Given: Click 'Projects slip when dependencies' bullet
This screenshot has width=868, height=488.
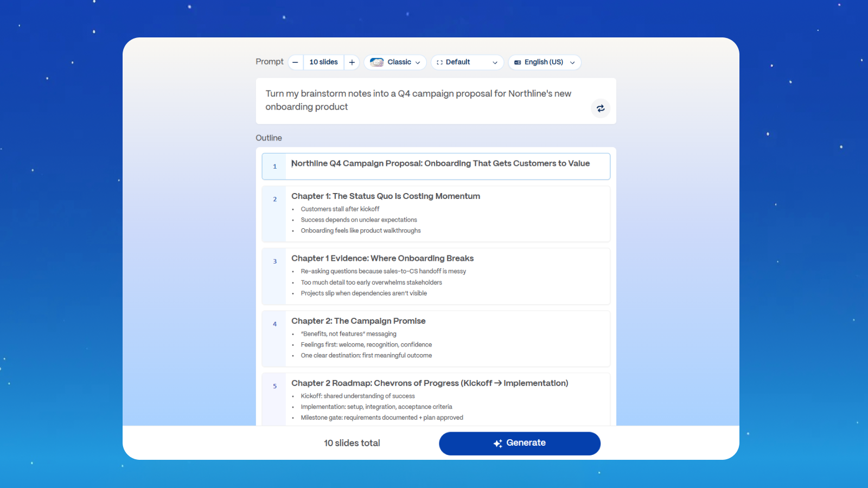Looking at the screenshot, I should pos(364,293).
